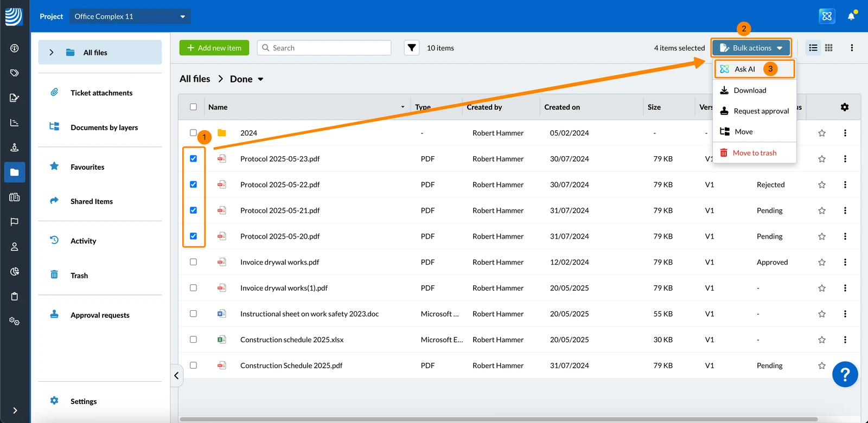This screenshot has width=868, height=423.
Task: Click the horizontal scrollbar under file table
Action: 498,419
